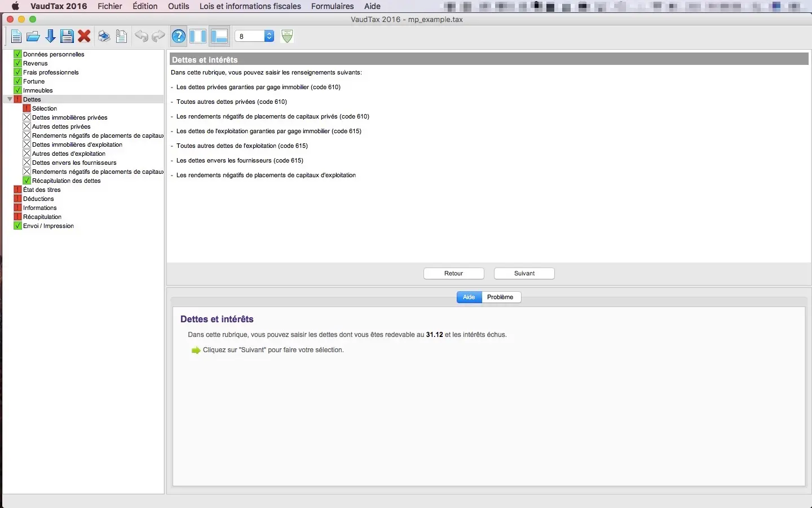Open the Outils menu
This screenshot has width=812, height=508.
click(179, 6)
